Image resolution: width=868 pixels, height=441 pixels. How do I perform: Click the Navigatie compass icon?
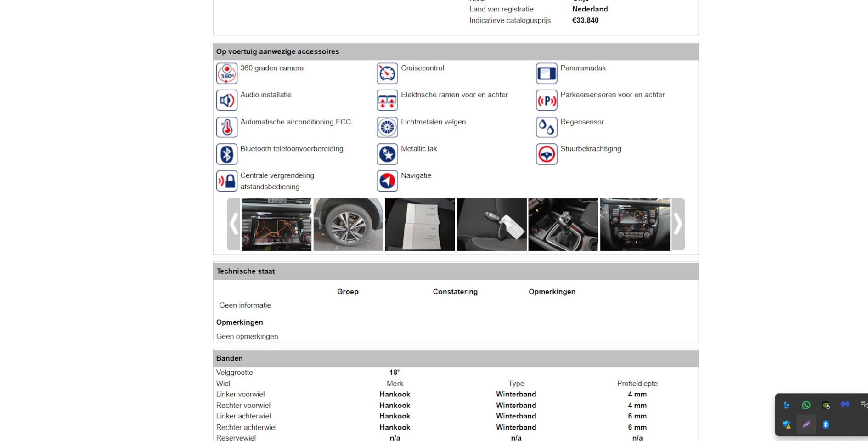pos(387,181)
